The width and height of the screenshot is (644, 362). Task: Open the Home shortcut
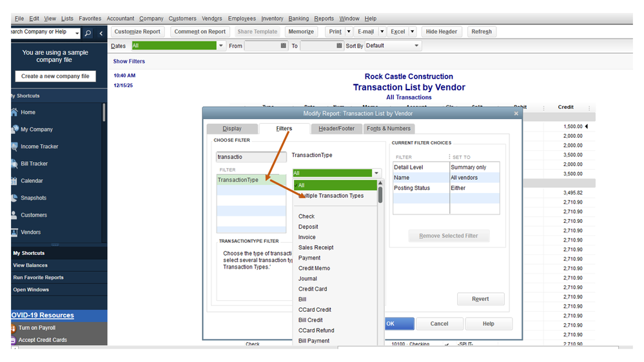tap(28, 112)
